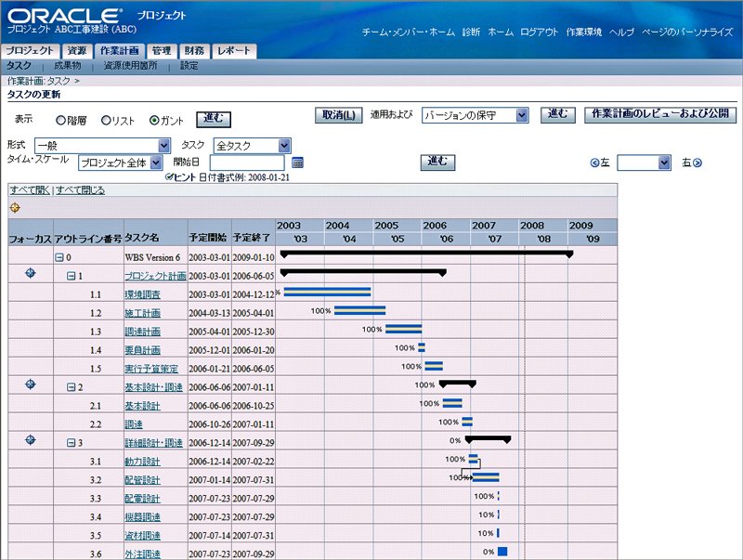The image size is (743, 560).
Task: Open the 要員計画 task link
Action: tap(143, 350)
